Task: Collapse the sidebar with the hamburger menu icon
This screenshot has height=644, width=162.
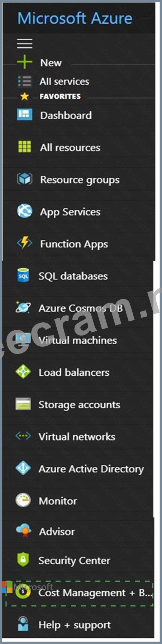Action: 24,43
